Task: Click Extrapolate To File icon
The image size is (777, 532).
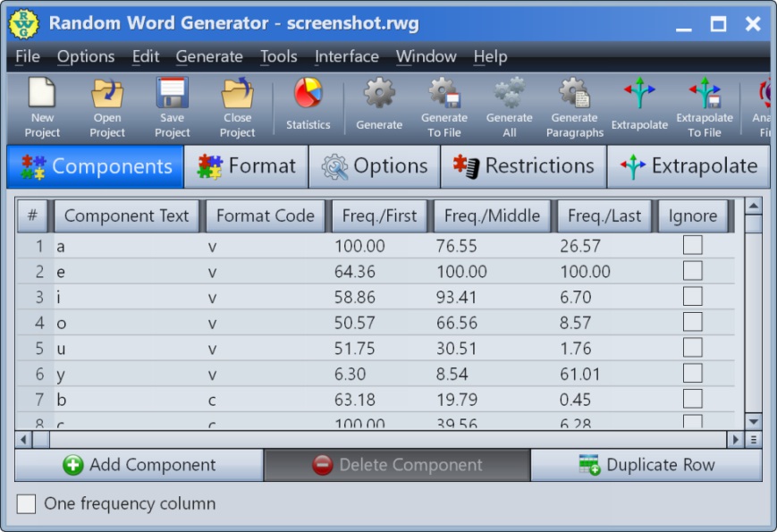Action: tap(705, 92)
